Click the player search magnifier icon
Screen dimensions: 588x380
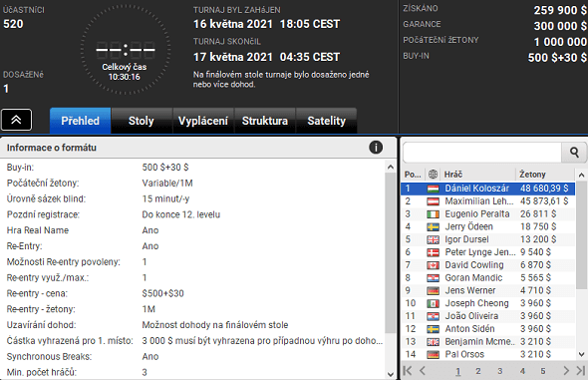(574, 152)
